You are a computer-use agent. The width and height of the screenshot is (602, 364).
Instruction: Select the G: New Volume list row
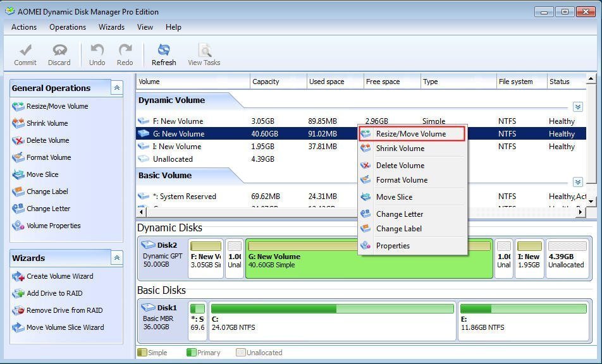361,133
